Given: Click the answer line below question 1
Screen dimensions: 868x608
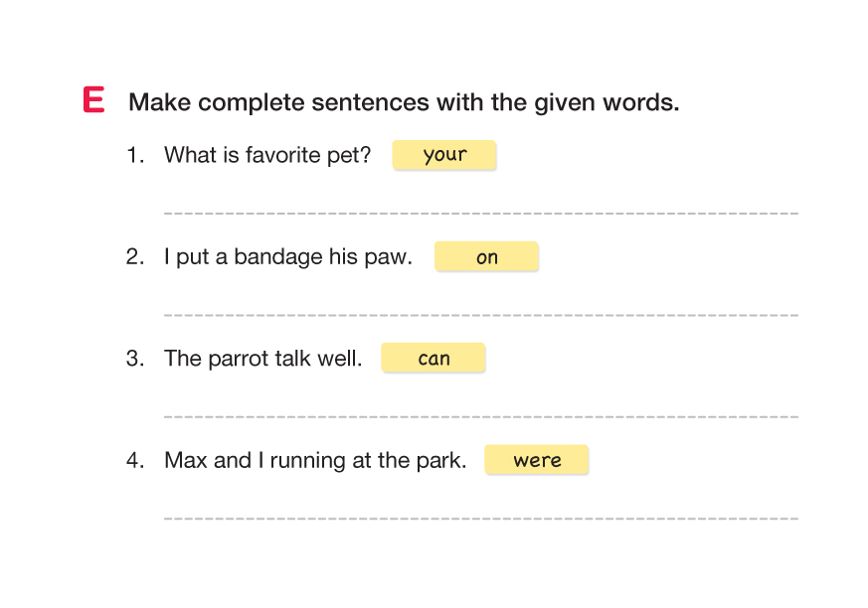Looking at the screenshot, I should tap(480, 212).
